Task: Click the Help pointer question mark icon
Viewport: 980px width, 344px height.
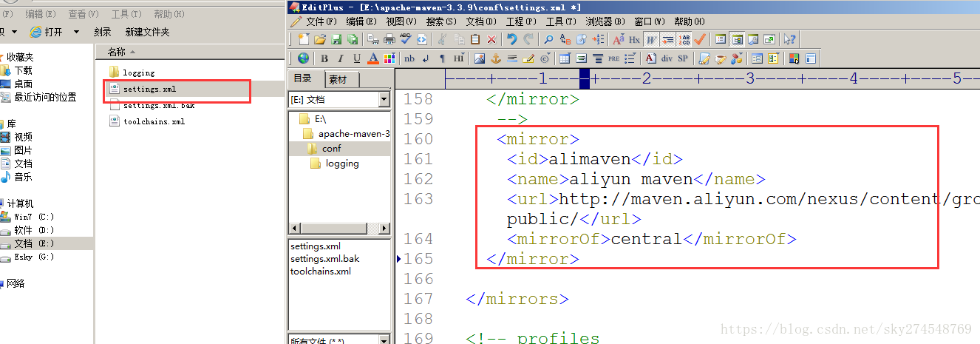Action: coord(790,39)
